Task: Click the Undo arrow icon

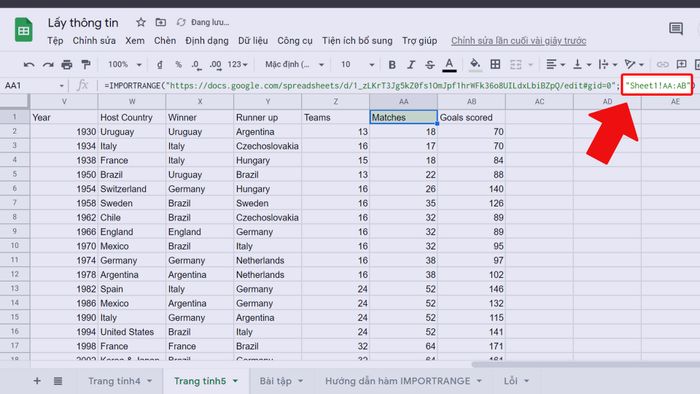Action: pyautogui.click(x=29, y=65)
